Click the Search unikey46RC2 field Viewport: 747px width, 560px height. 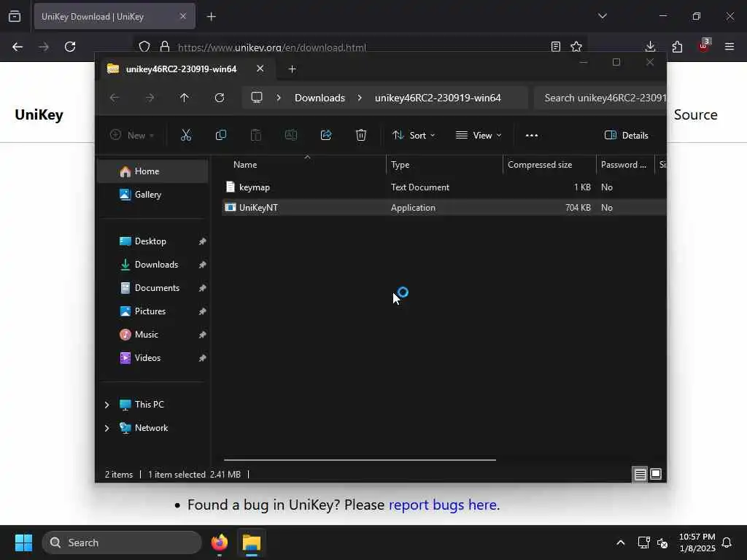pyautogui.click(x=600, y=98)
